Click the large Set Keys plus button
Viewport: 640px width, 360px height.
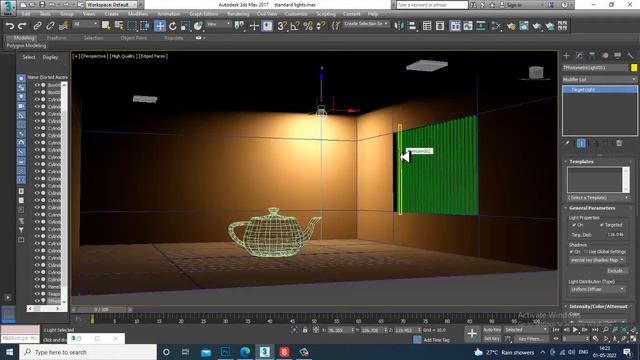pyautogui.click(x=472, y=334)
